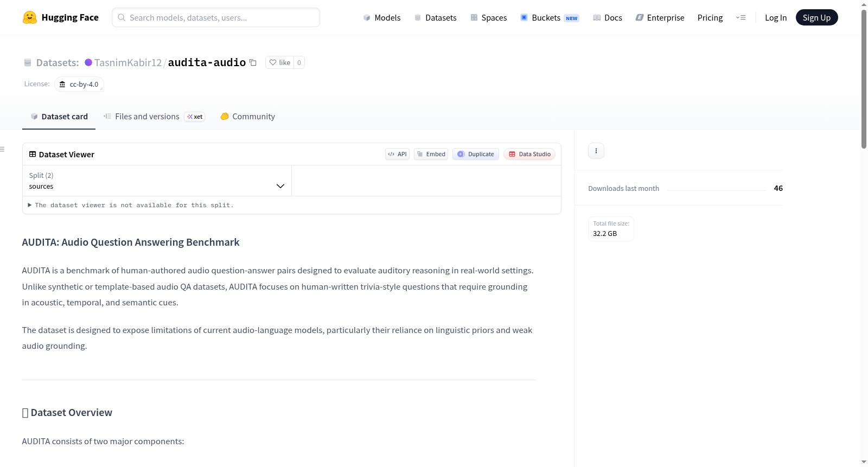The width and height of the screenshot is (868, 467).
Task: Click the like count showing 0
Action: pos(299,62)
